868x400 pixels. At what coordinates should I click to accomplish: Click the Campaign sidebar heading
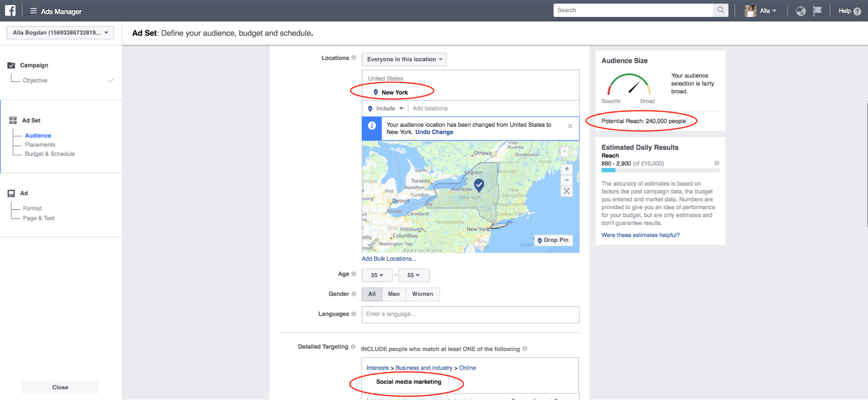(34, 66)
